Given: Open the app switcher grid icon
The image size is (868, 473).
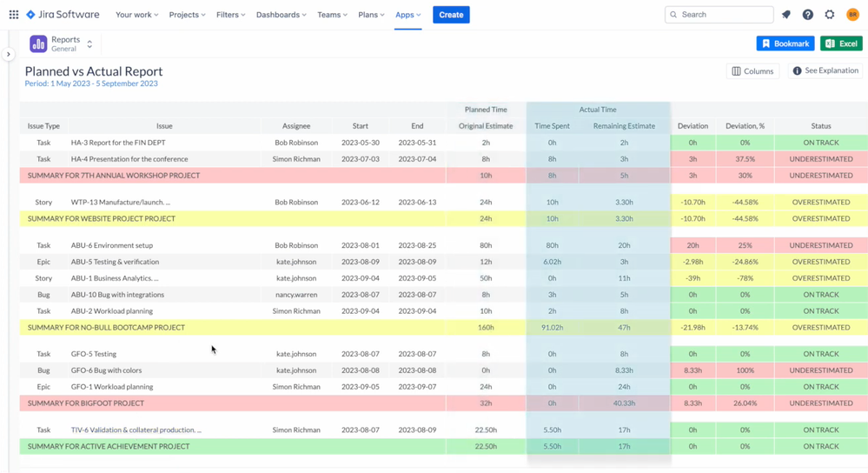Looking at the screenshot, I should [14, 15].
